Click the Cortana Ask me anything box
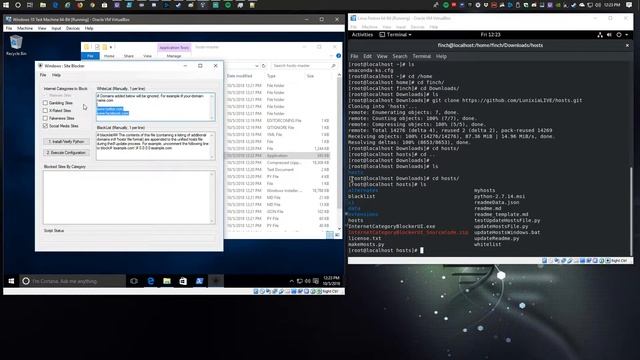 pyautogui.click(x=77, y=281)
